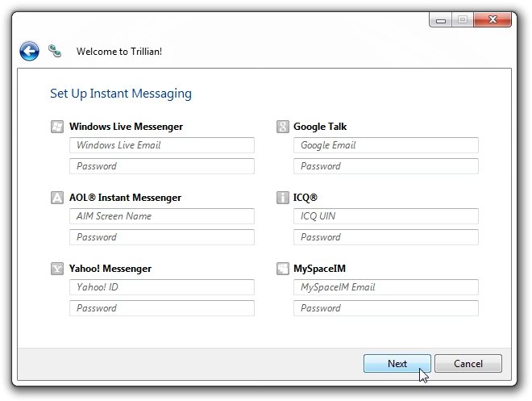This screenshot has width=532, height=401.
Task: Focus the ICQ UIN field
Action: coord(386,216)
